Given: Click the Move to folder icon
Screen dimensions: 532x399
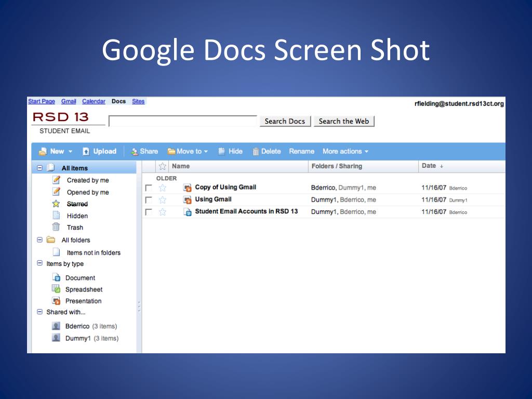Looking at the screenshot, I should (171, 151).
